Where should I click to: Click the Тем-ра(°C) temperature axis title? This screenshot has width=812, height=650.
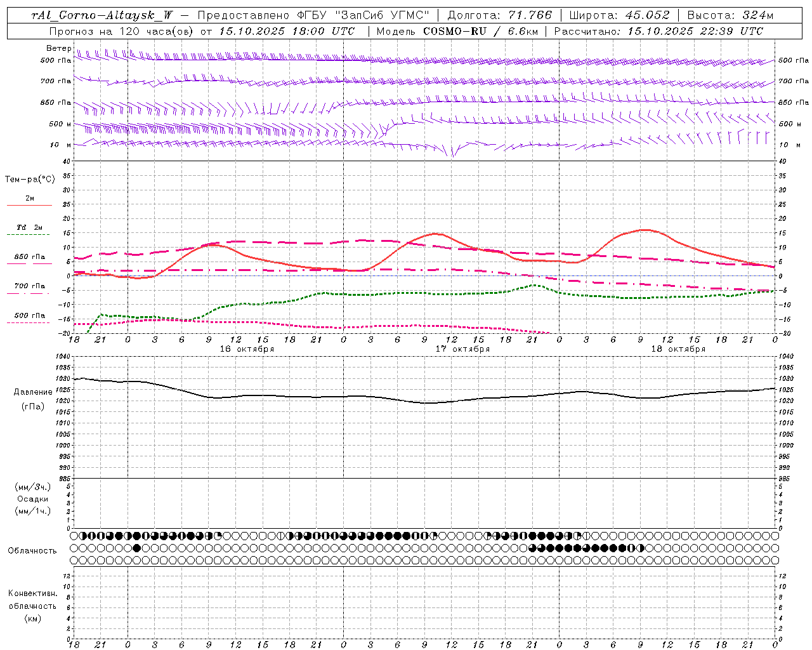pos(30,180)
